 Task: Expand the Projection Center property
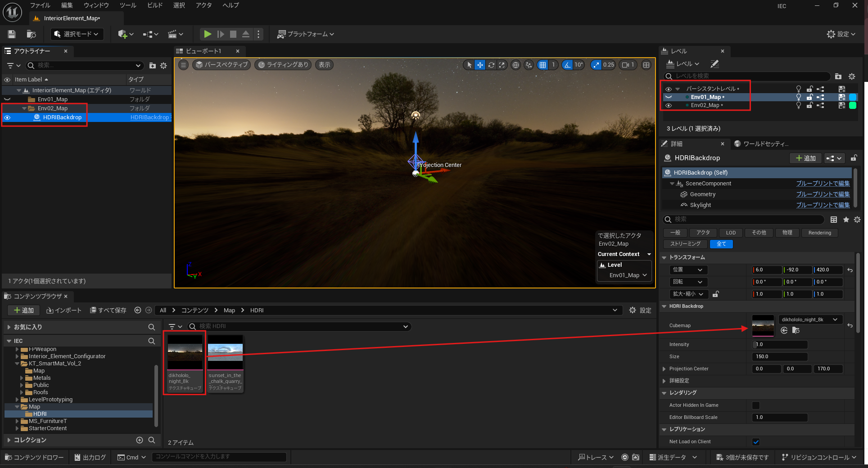point(664,369)
